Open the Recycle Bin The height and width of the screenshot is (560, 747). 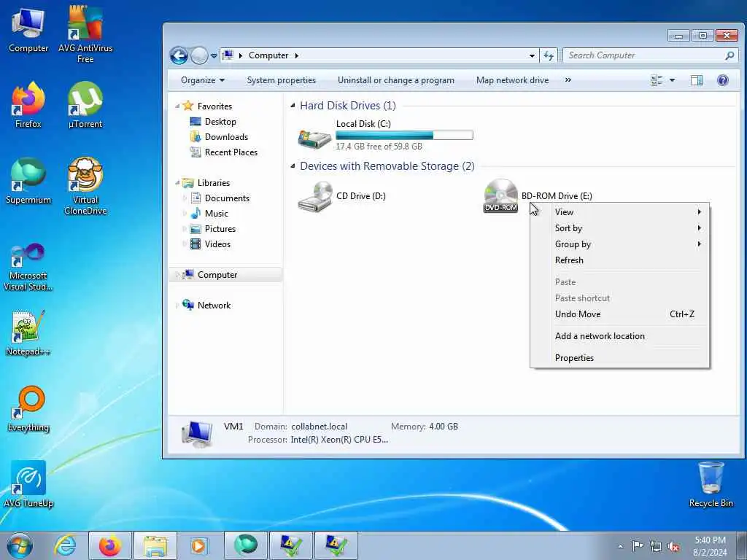(711, 484)
